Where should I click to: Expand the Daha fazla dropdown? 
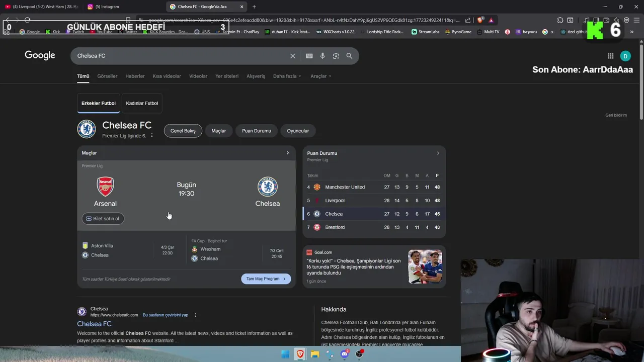tap(287, 76)
